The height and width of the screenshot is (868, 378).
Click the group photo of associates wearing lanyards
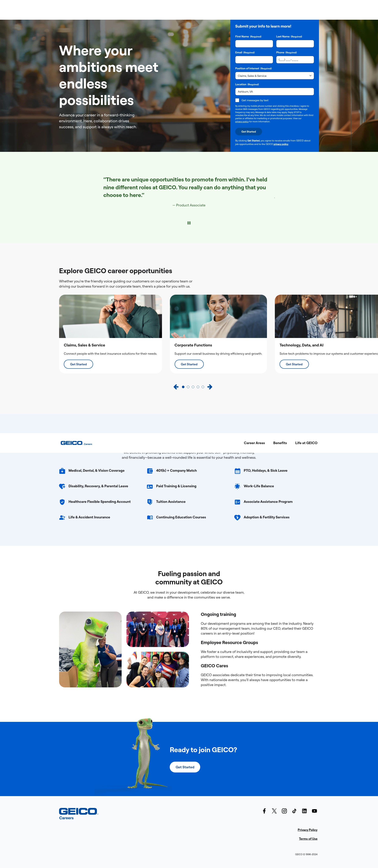[158, 629]
